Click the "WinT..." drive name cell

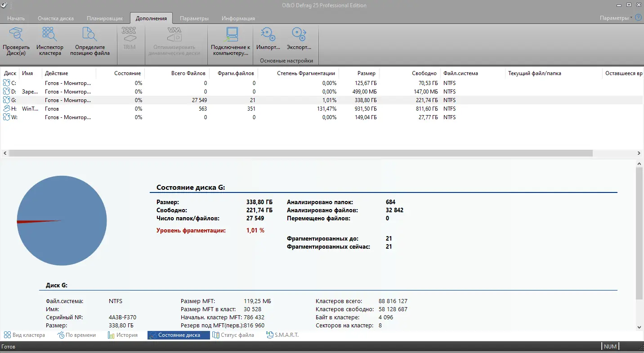pyautogui.click(x=31, y=108)
